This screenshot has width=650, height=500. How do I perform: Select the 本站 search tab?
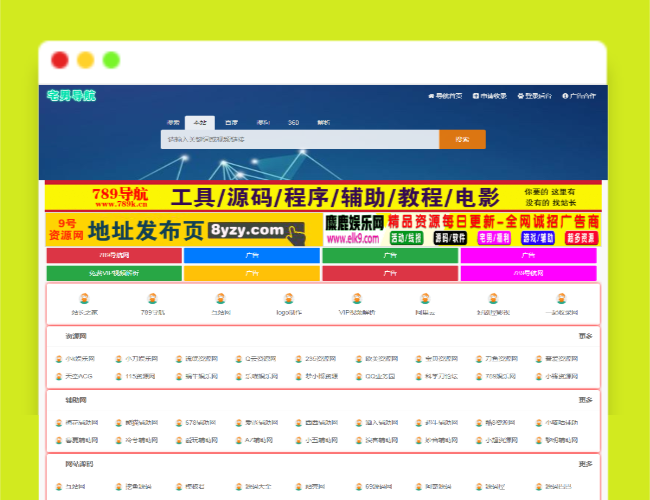click(x=200, y=122)
